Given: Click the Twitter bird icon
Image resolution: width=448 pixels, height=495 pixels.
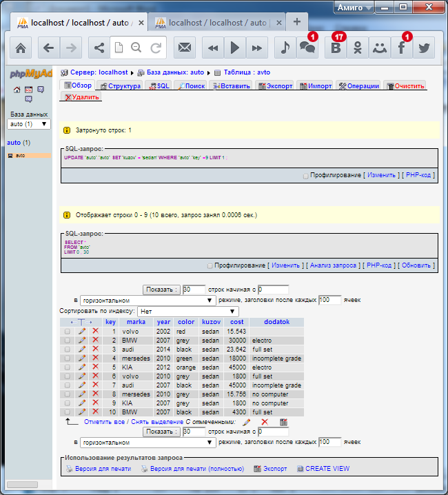Looking at the screenshot, I should [x=423, y=48].
